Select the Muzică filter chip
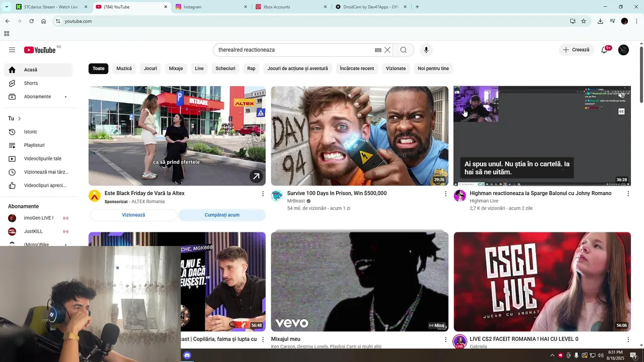 (124, 68)
